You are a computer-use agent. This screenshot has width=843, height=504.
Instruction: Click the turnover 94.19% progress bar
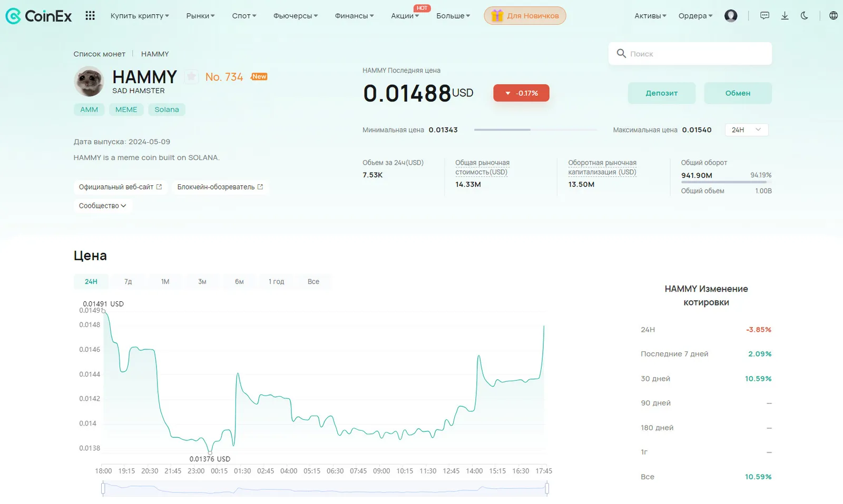(726, 182)
